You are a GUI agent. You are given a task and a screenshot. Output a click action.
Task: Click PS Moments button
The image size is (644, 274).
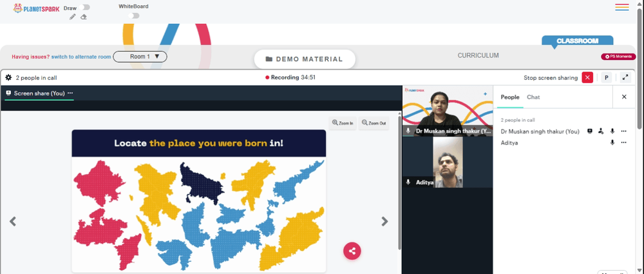click(x=618, y=56)
